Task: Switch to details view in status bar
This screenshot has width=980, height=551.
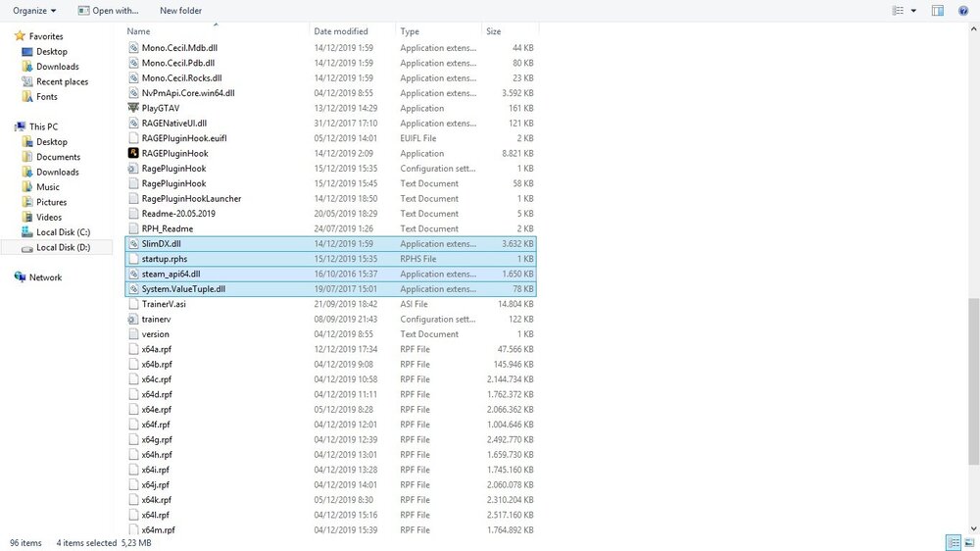Action: [x=954, y=542]
